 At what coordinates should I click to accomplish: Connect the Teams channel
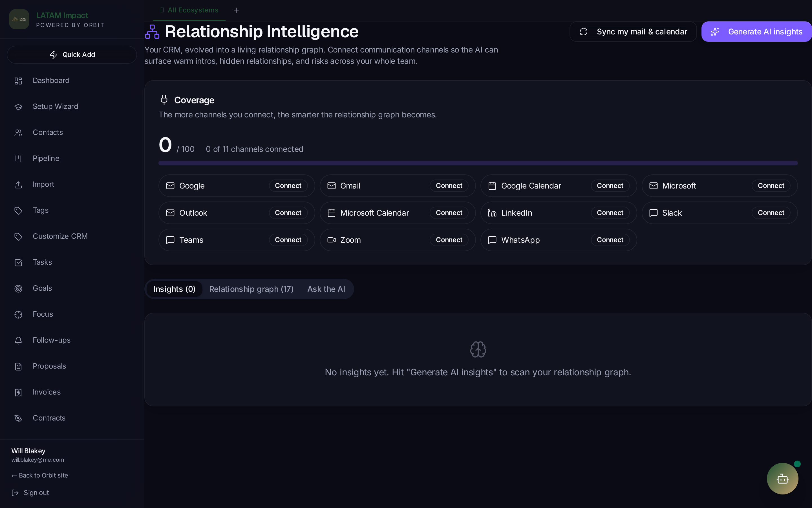[288, 240]
